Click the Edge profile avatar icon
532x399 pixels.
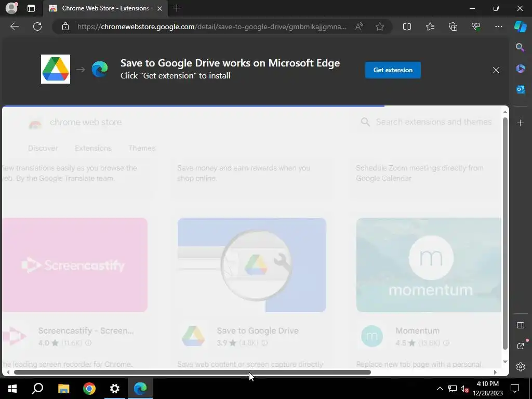[11, 8]
